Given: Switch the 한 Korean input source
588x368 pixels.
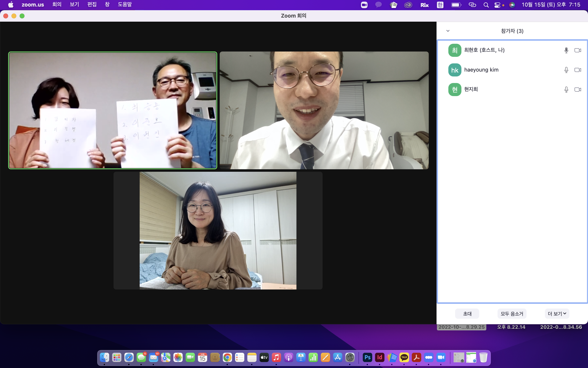Looking at the screenshot, I should (x=440, y=5).
